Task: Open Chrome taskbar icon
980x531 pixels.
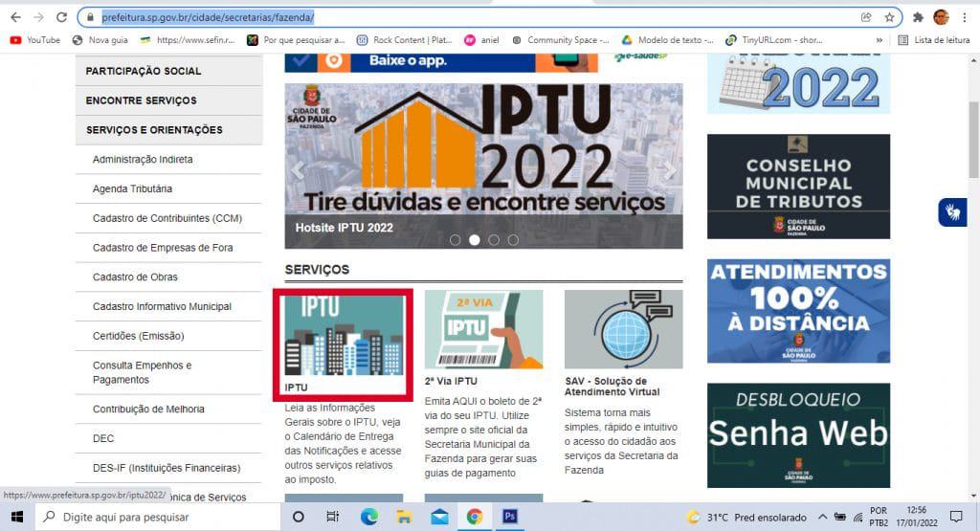Action: tap(475, 517)
